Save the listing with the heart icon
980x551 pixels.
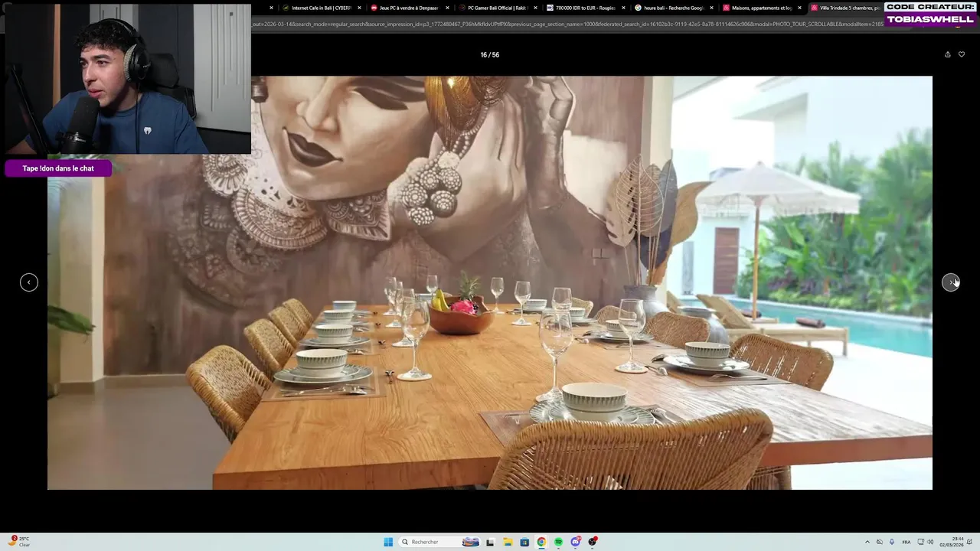point(962,54)
